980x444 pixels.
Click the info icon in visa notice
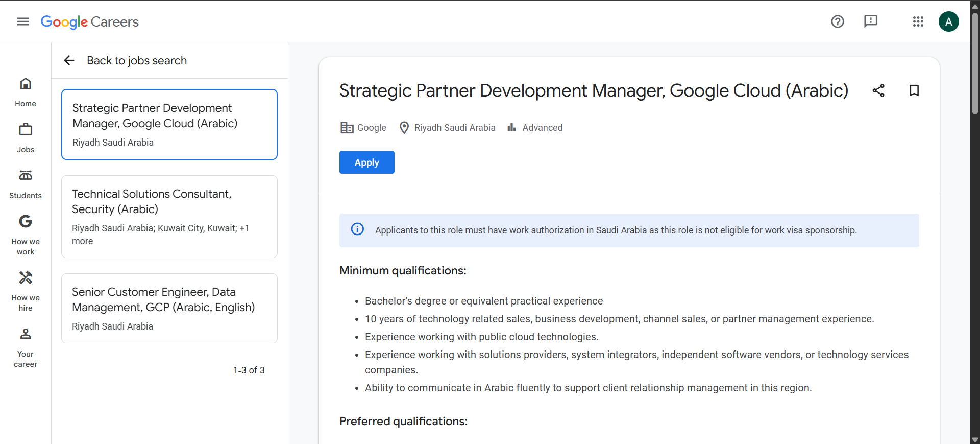tap(357, 229)
